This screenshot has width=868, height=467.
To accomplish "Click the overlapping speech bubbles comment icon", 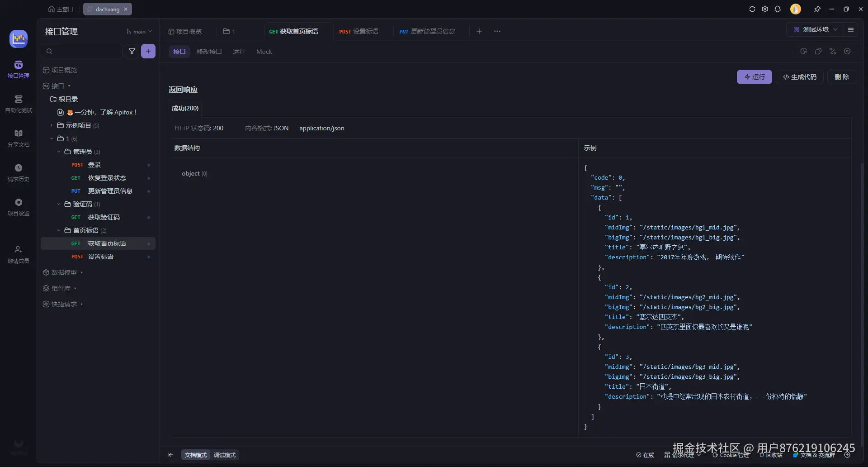I will 818,51.
